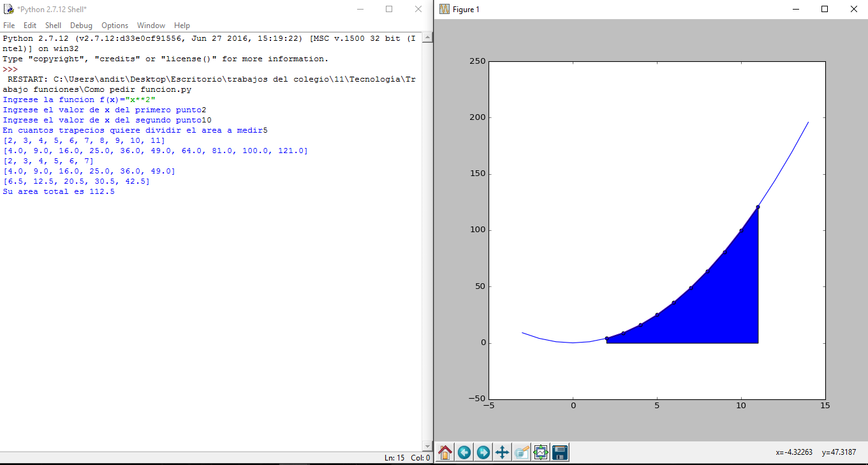Screen dimensions: 868x465
Task: Open the Edit menu in Python Shell
Action: 30,26
